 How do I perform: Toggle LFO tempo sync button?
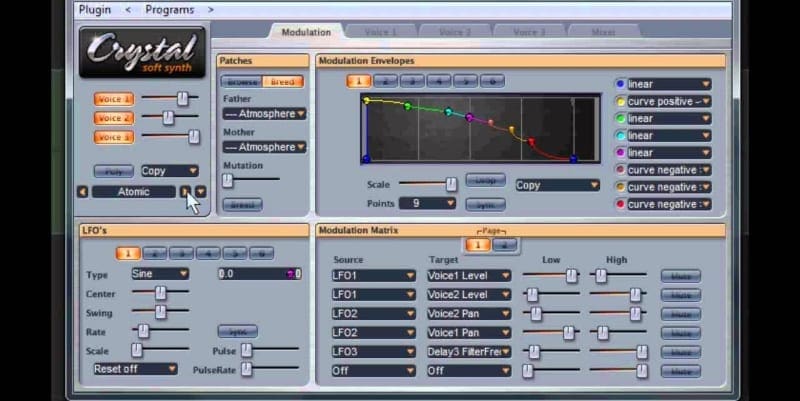[x=237, y=332]
